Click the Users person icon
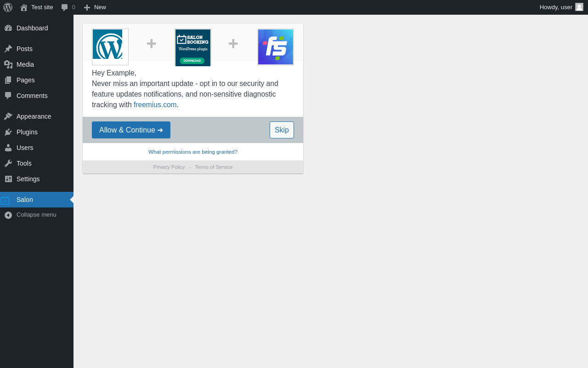Viewport: 588px width, 368px height. point(8,148)
